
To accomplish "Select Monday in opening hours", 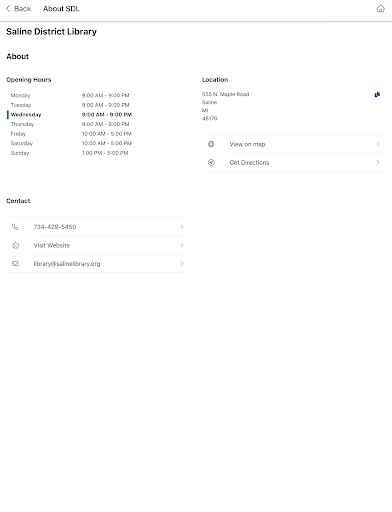I will tap(20, 96).
